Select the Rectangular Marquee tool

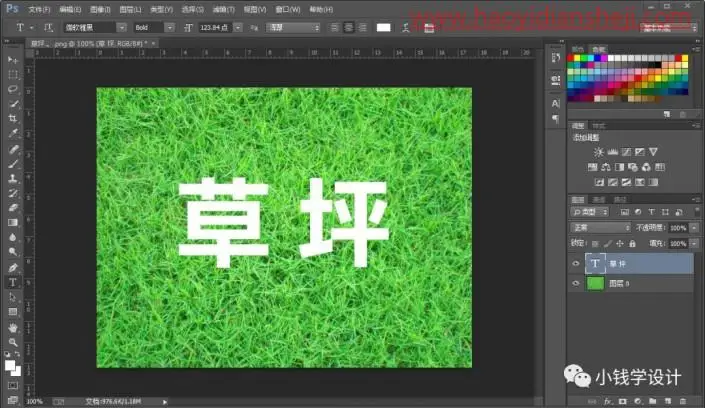[13, 74]
